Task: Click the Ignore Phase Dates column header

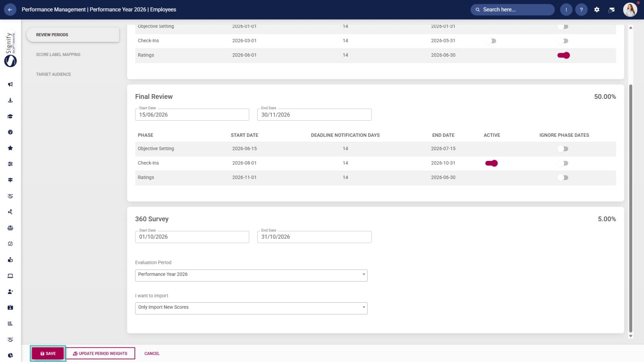Action: 564,135
